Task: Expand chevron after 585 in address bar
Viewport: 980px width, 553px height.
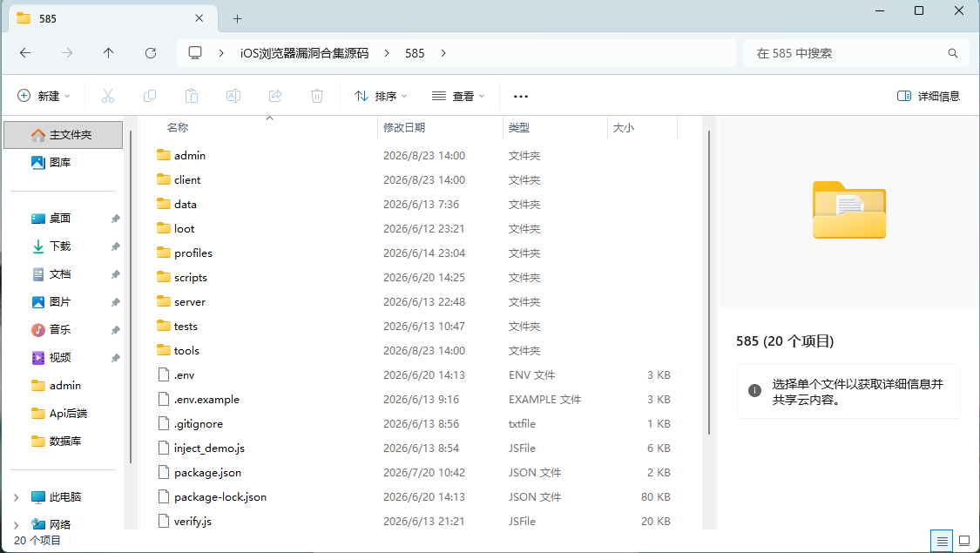Action: pos(443,53)
